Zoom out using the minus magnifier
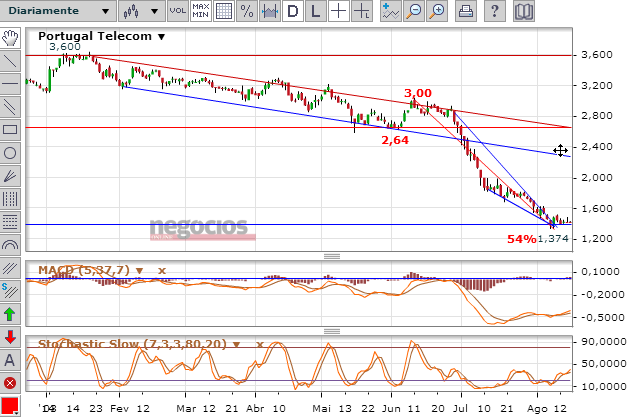 click(414, 11)
